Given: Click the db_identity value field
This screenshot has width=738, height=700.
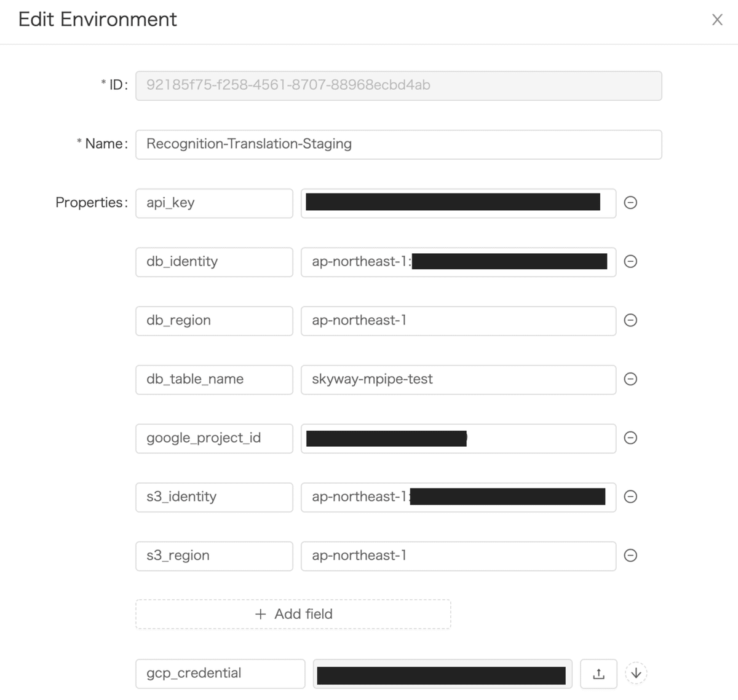Looking at the screenshot, I should [x=458, y=262].
